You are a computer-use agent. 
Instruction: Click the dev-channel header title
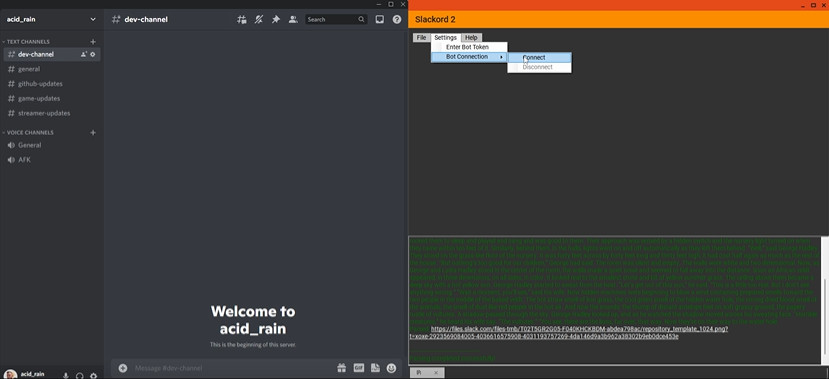point(146,20)
